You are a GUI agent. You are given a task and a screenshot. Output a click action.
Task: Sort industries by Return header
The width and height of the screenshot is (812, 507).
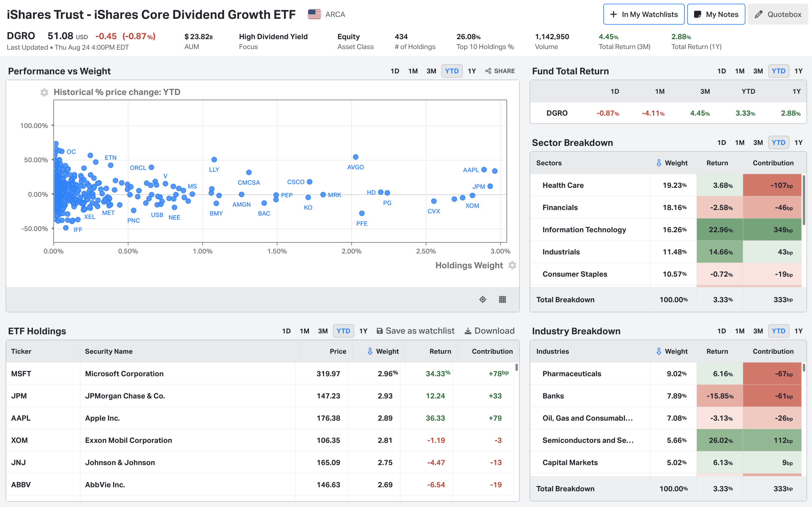click(717, 351)
